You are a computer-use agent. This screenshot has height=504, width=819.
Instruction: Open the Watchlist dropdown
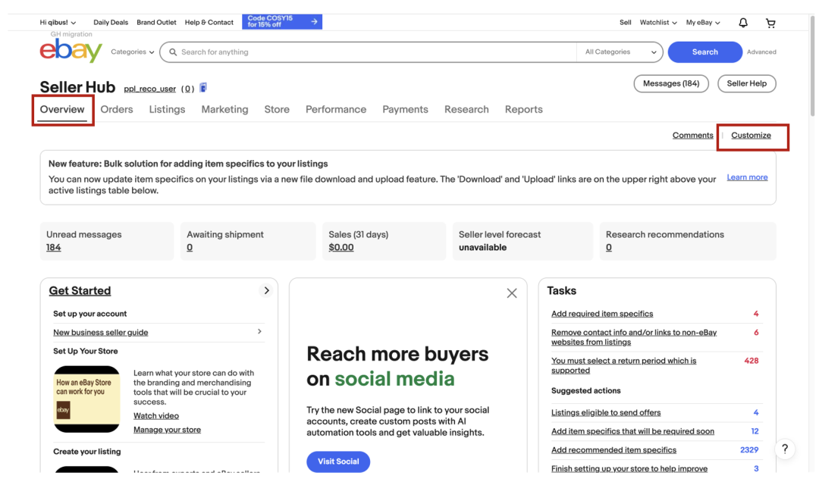click(658, 23)
